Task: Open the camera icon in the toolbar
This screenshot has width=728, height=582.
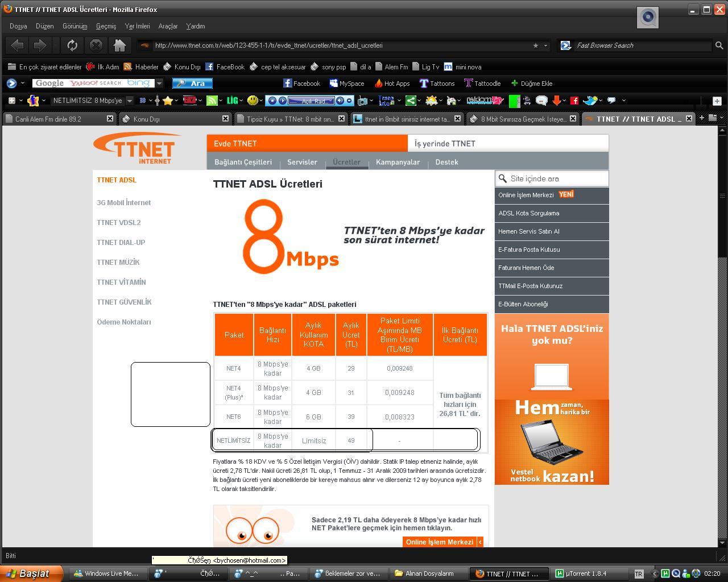Action: tap(362, 101)
